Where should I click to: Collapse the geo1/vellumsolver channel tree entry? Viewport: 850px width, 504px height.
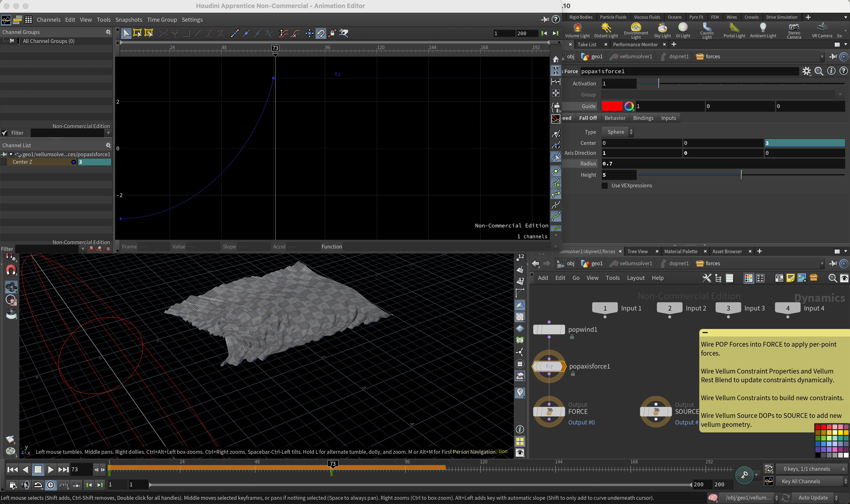coord(11,154)
